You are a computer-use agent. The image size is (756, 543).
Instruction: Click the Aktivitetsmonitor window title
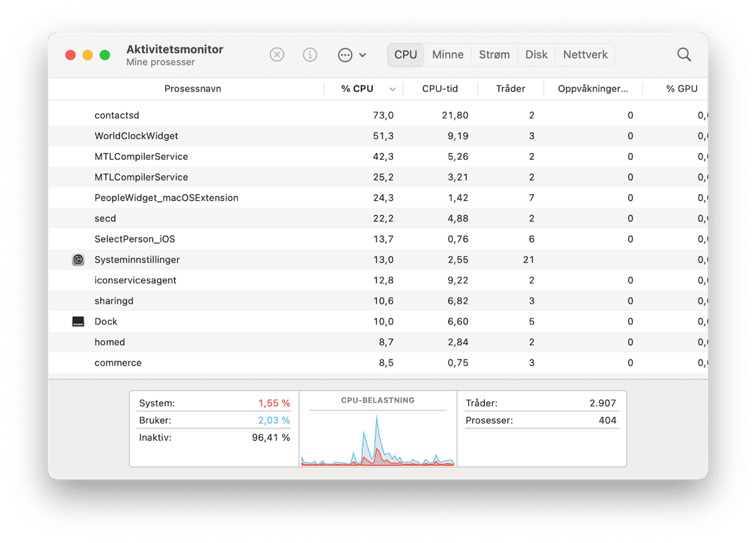coord(175,49)
